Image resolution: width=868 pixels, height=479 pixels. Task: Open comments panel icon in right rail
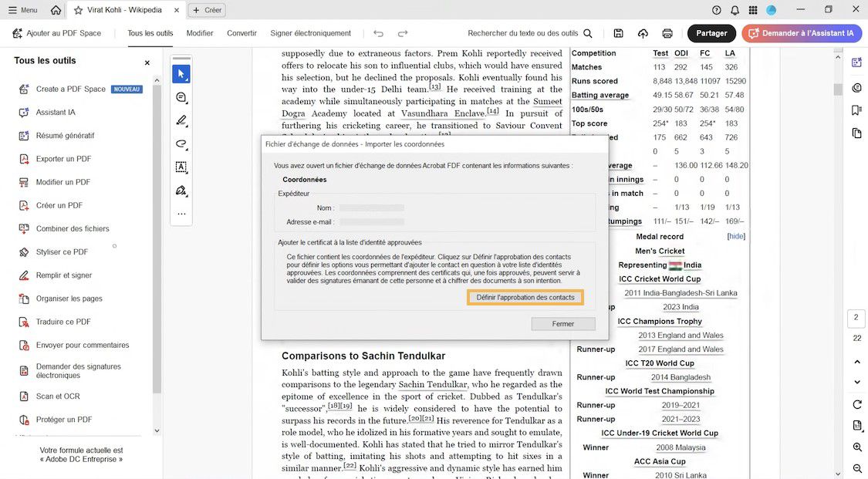tap(857, 87)
